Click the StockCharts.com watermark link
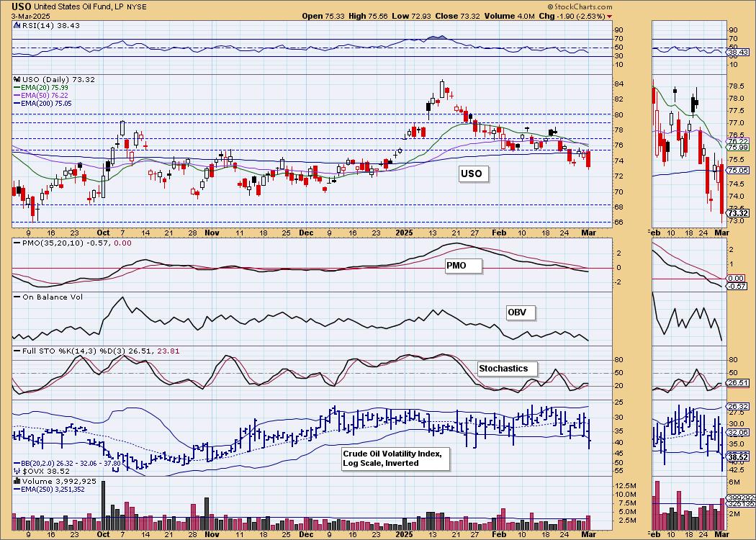Image resolution: width=756 pixels, height=540 pixels. tap(580, 6)
